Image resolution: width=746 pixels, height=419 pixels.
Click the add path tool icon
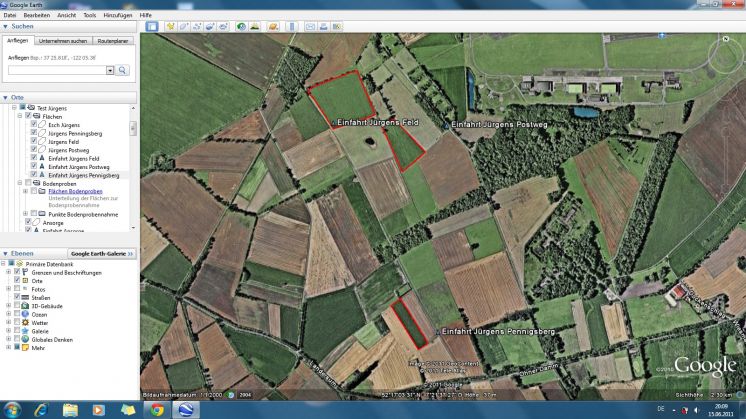(196, 26)
